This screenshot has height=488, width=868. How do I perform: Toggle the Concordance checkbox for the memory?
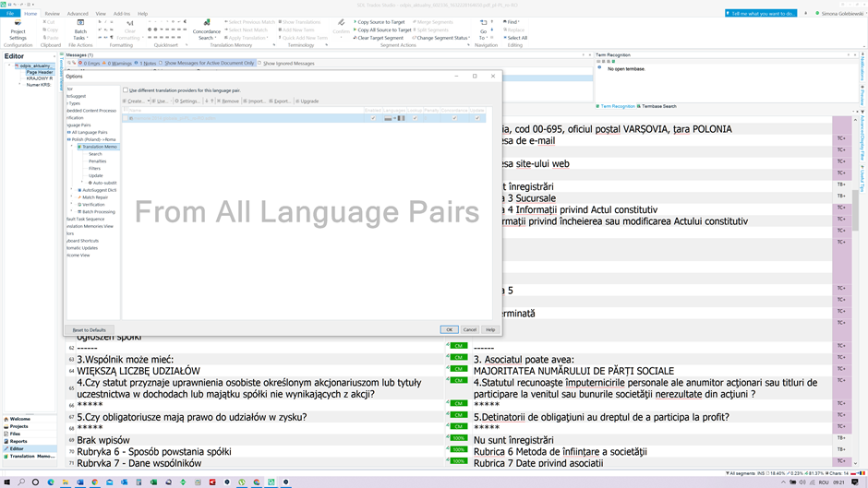[454, 118]
